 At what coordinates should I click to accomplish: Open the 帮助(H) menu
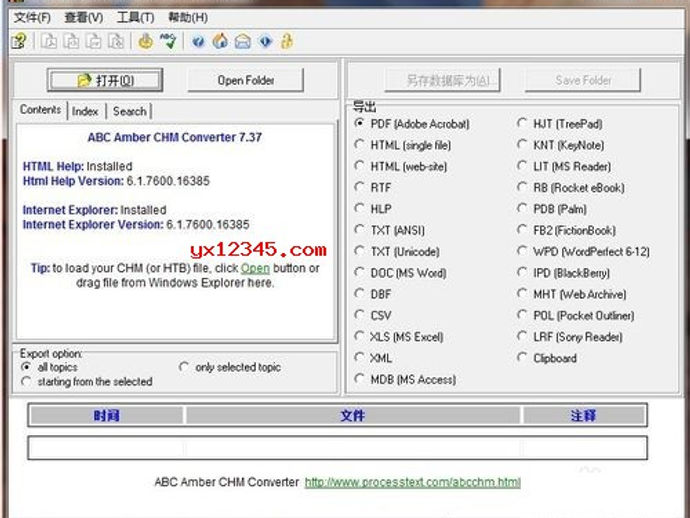(188, 18)
